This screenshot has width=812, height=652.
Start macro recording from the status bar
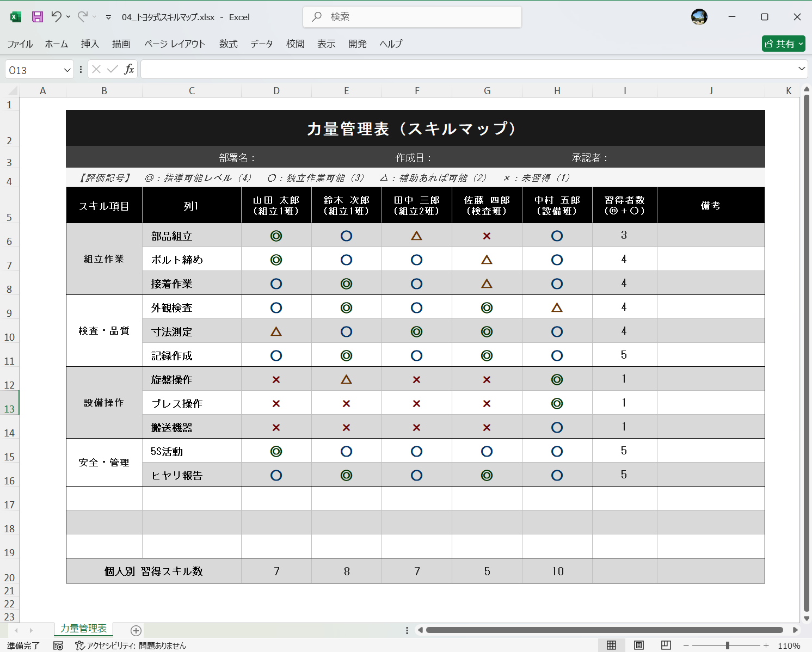point(58,645)
